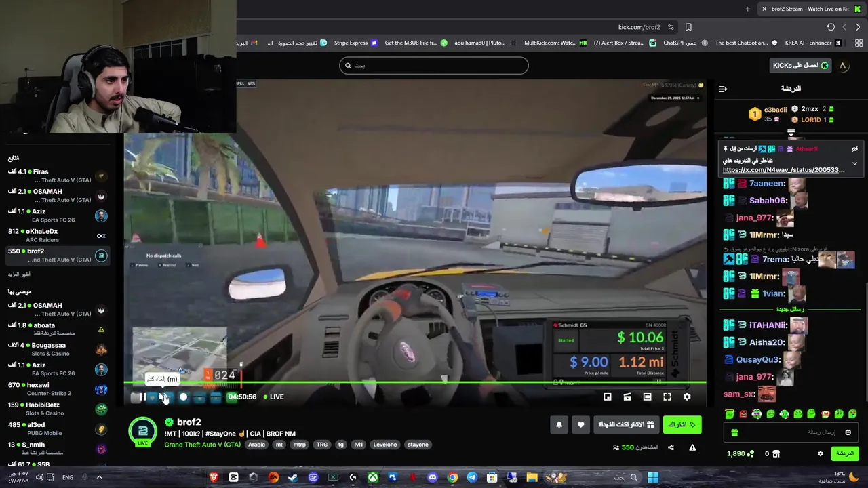Open emoji picker in chat box
This screenshot has width=868, height=488.
point(848,432)
